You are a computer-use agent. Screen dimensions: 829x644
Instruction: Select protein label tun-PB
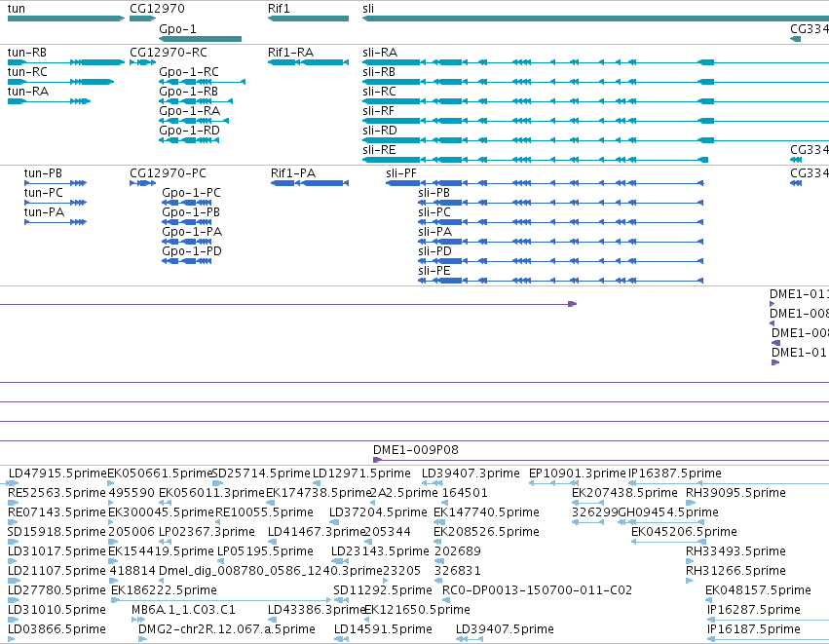click(43, 173)
